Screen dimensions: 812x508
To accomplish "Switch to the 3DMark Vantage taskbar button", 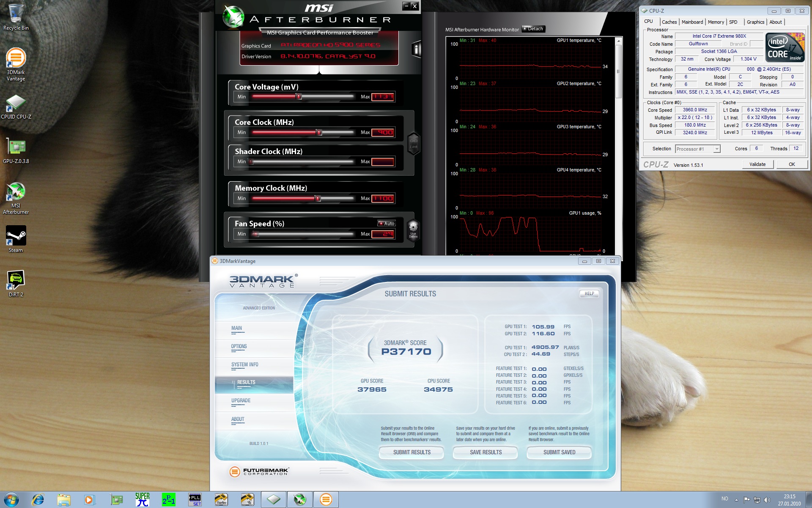I will 326,500.
